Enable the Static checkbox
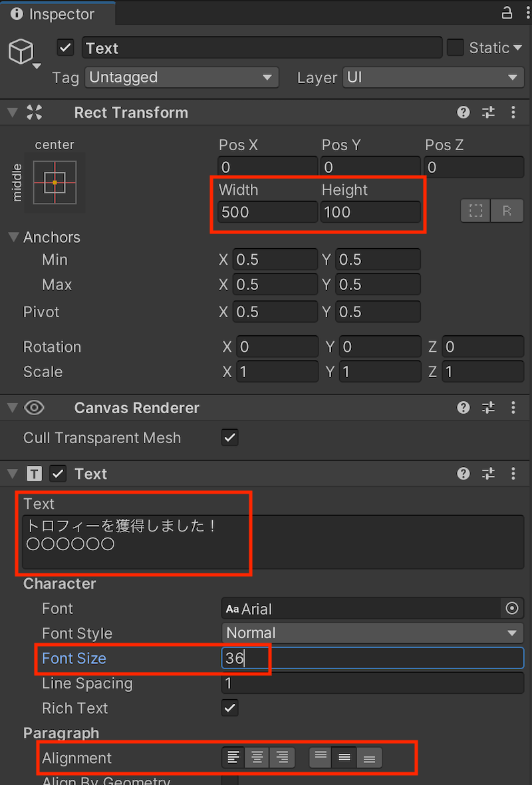The width and height of the screenshot is (532, 785). 455,47
